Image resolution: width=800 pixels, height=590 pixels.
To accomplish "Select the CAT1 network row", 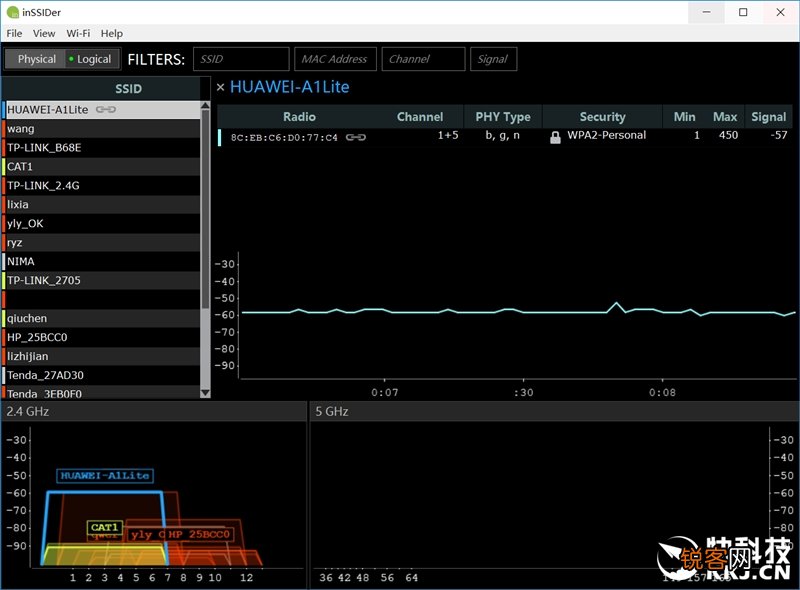I will click(x=102, y=166).
